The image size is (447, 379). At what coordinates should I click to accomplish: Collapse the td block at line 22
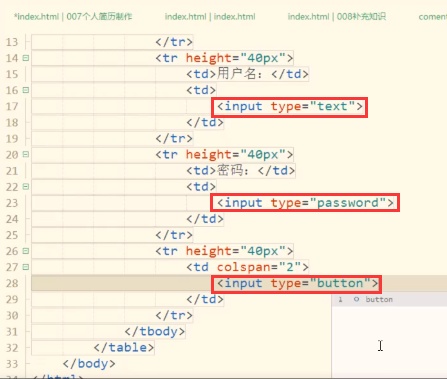26,187
